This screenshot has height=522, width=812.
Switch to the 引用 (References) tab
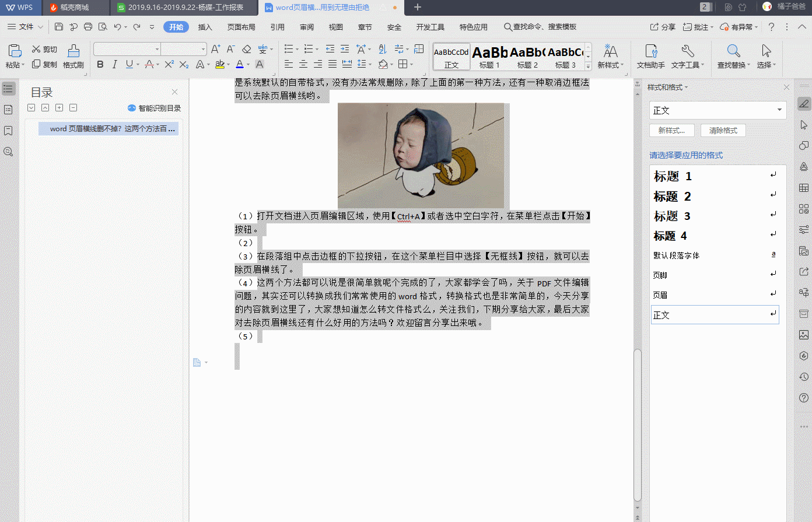(278, 27)
